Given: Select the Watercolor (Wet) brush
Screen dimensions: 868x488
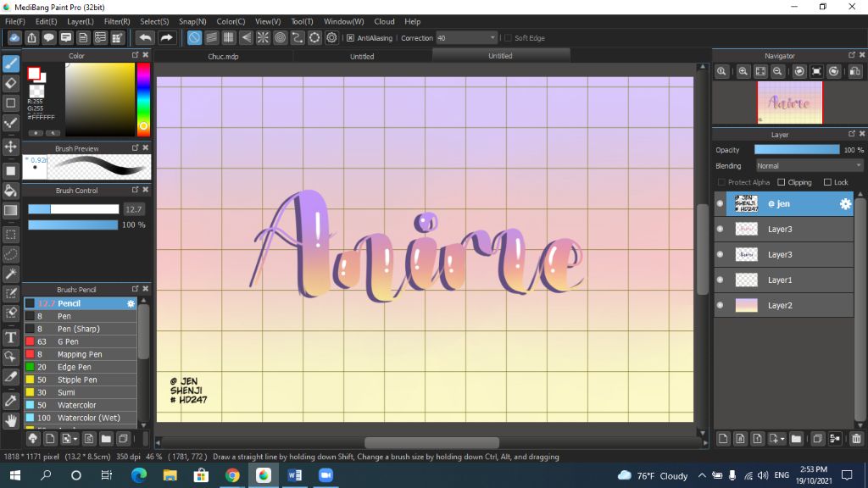Looking at the screenshot, I should coord(81,418).
